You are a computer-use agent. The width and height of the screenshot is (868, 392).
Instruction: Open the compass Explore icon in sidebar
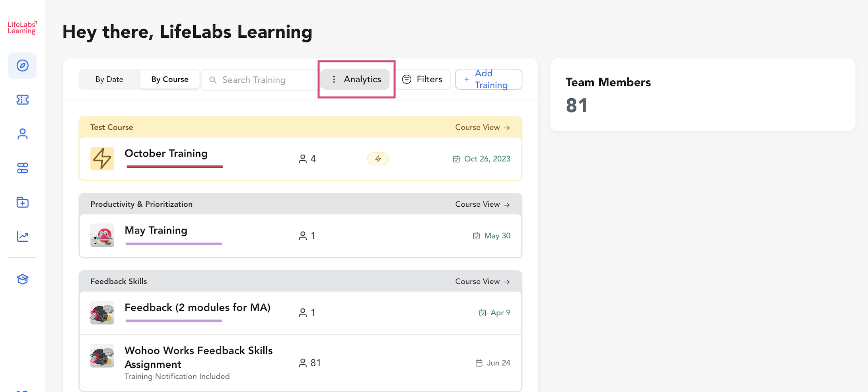[x=22, y=66]
